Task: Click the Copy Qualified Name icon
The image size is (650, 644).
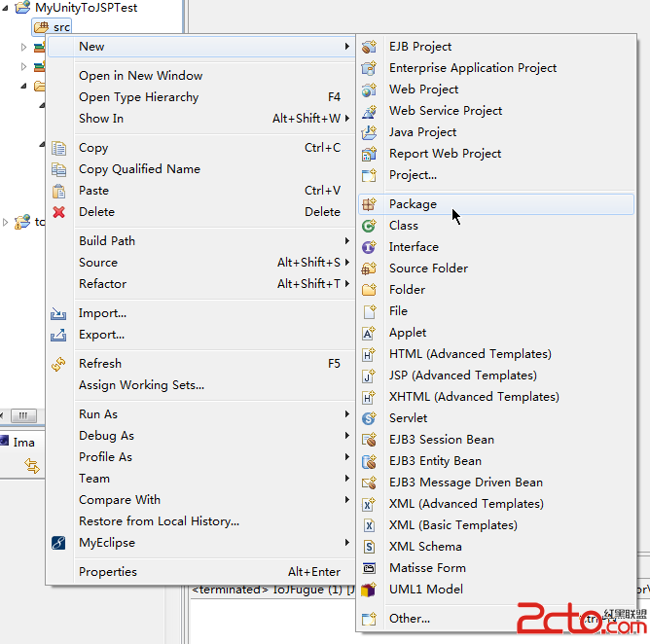Action: click(x=58, y=169)
